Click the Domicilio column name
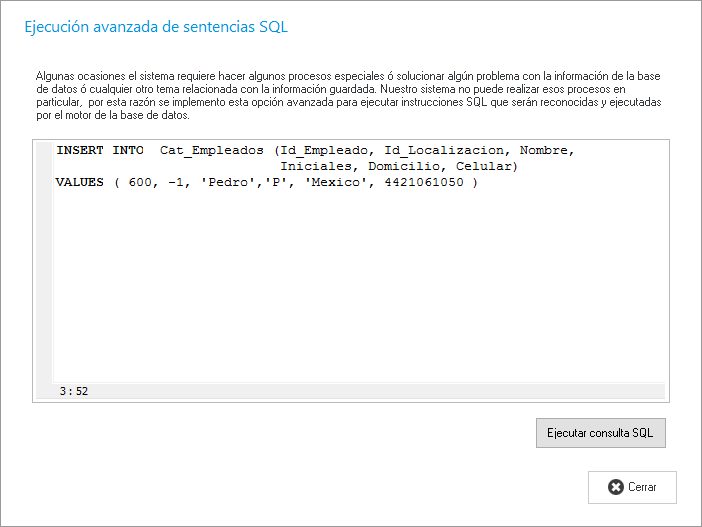Screen dimensions: 702x527 (x=404, y=167)
